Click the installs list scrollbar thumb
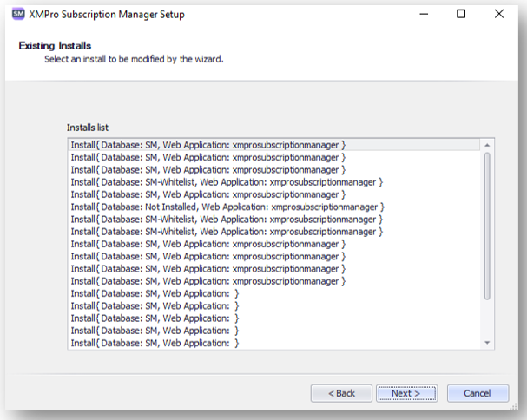Image resolution: width=527 pixels, height=420 pixels. [487, 226]
